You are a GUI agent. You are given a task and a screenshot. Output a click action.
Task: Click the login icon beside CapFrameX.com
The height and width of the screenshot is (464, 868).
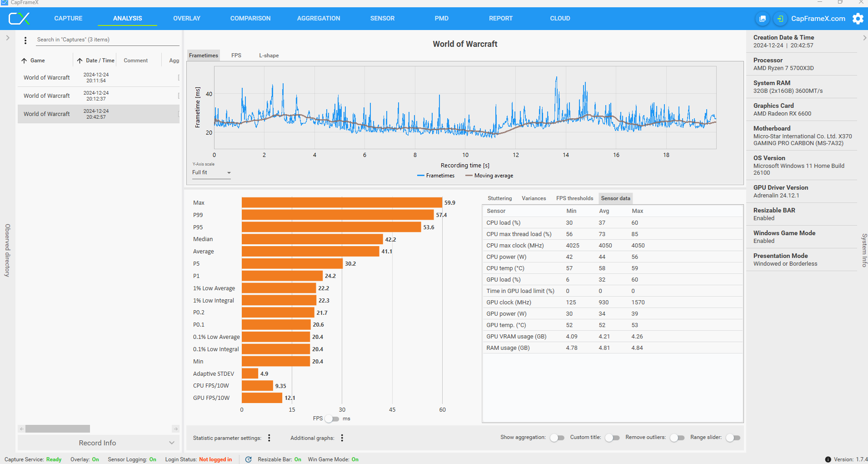pos(780,19)
